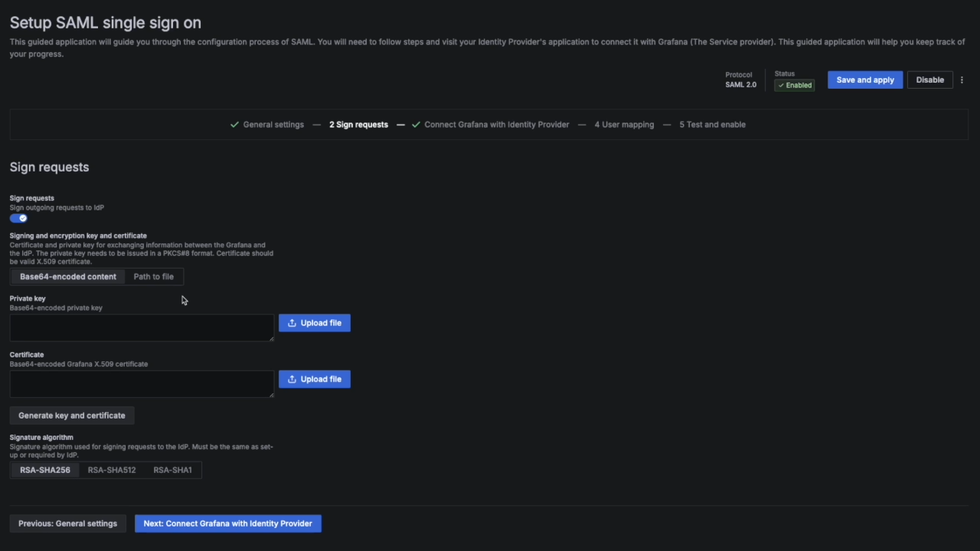980x551 pixels.
Task: Click Save and apply
Action: [x=865, y=80]
